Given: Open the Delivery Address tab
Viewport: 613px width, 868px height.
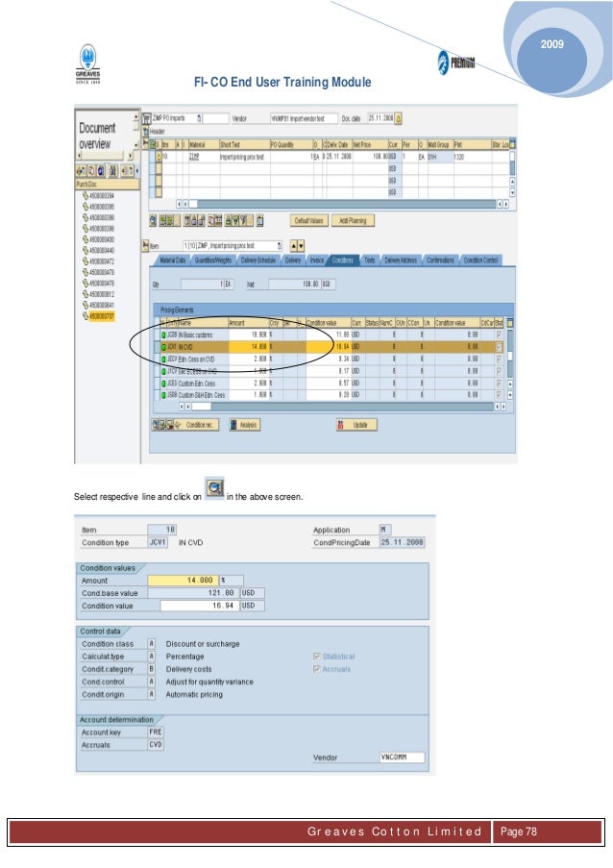Looking at the screenshot, I should (401, 260).
